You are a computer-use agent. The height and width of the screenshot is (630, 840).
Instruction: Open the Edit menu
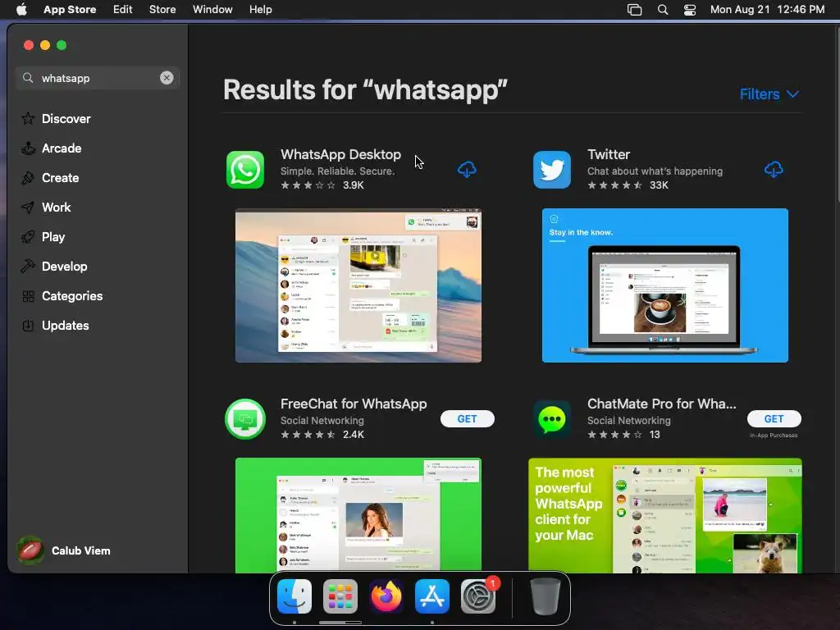123,9
